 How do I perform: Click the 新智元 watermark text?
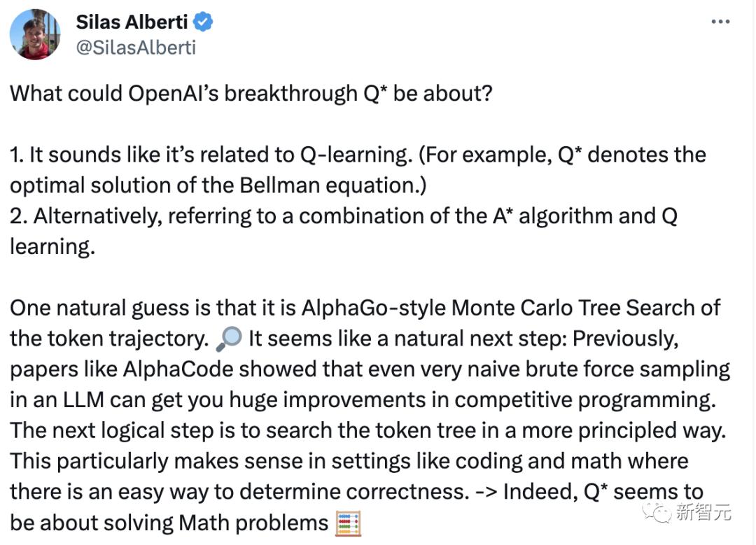pos(703,512)
